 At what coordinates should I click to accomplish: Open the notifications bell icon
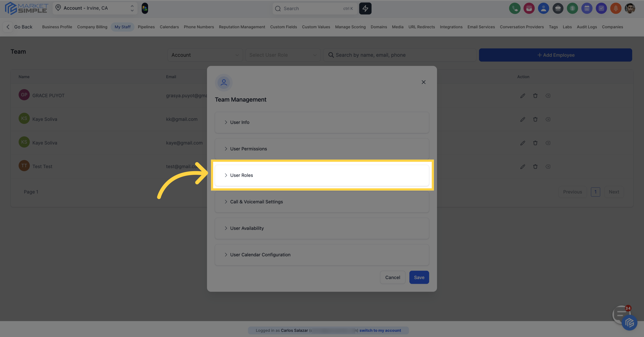pyautogui.click(x=616, y=8)
